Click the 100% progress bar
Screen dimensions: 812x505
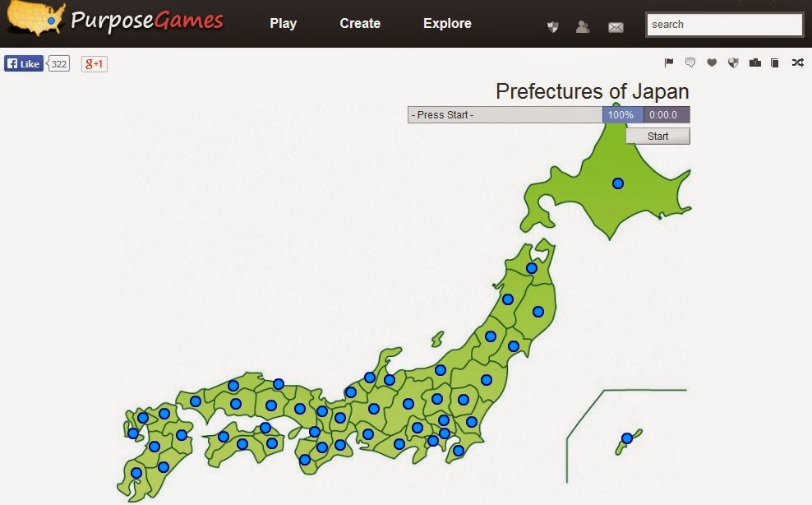pyautogui.click(x=620, y=114)
